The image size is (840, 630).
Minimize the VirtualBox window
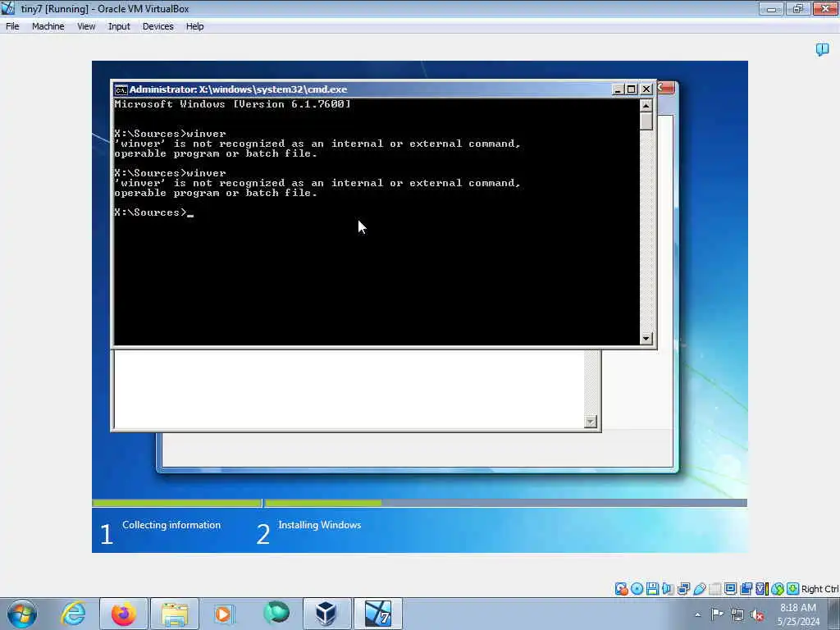pyautogui.click(x=771, y=9)
